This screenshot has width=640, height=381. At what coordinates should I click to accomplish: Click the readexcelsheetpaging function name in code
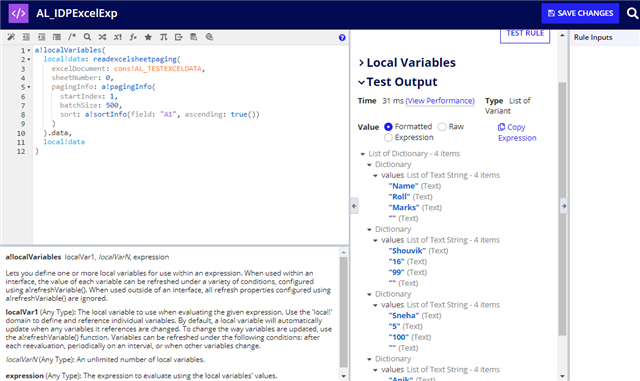pos(135,59)
